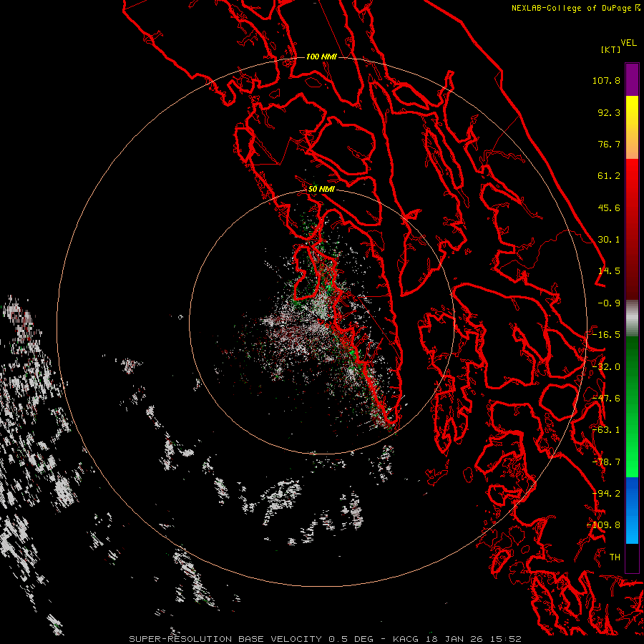Click the 50 NMI range ring label
The height and width of the screenshot is (644, 644).
click(x=321, y=190)
